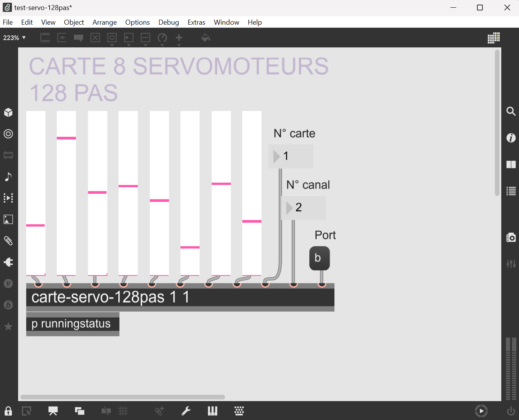Add a message box from the toolbar
The height and width of the screenshot is (420, 519).
tap(62, 38)
